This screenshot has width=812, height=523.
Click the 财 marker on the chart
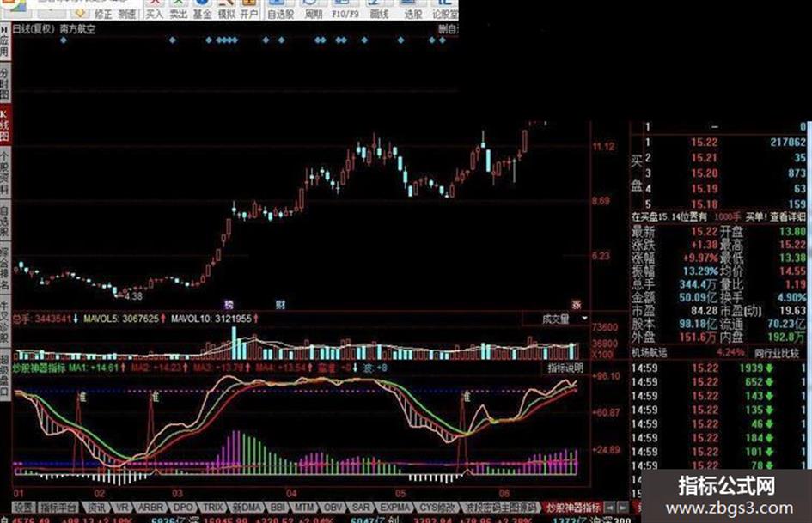(280, 305)
